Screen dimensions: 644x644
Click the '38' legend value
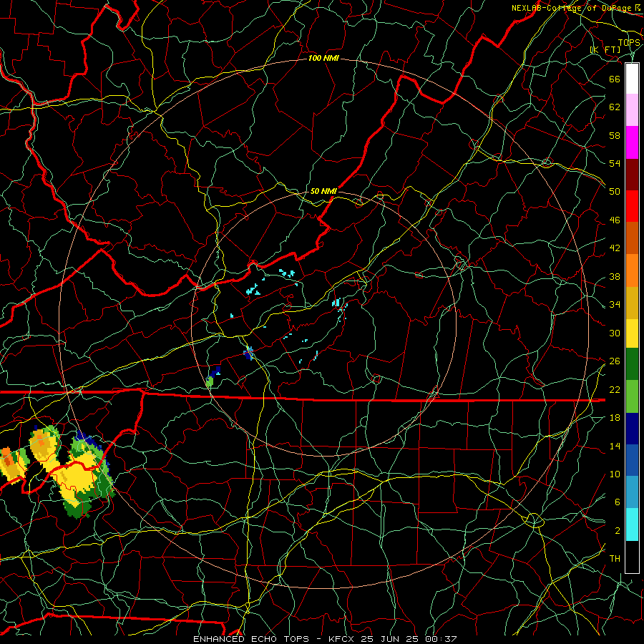pyautogui.click(x=615, y=277)
